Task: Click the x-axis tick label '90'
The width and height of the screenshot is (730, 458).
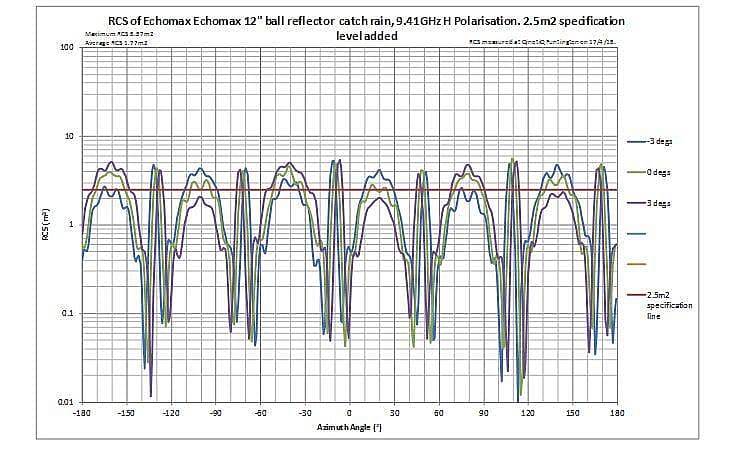Action: point(484,413)
